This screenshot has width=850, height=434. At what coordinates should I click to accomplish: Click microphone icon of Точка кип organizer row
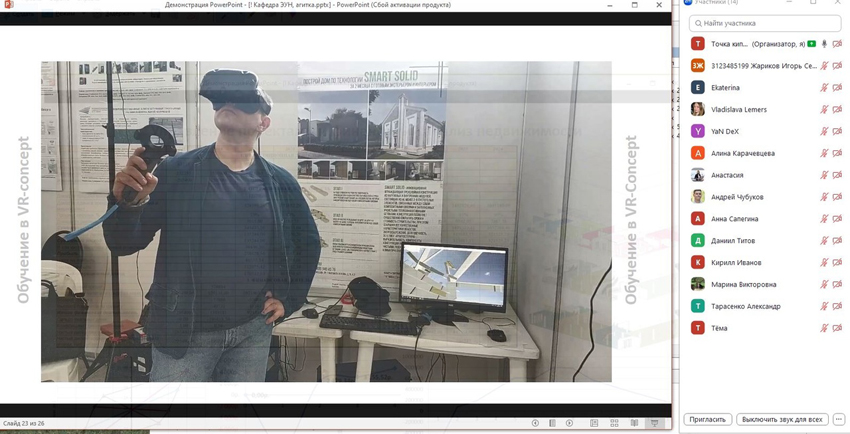coord(825,44)
